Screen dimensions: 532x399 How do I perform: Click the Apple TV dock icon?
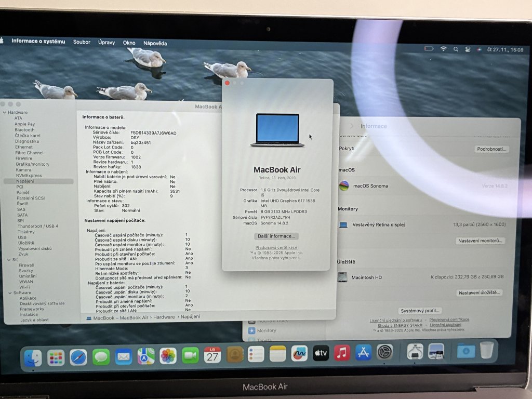coord(321,354)
